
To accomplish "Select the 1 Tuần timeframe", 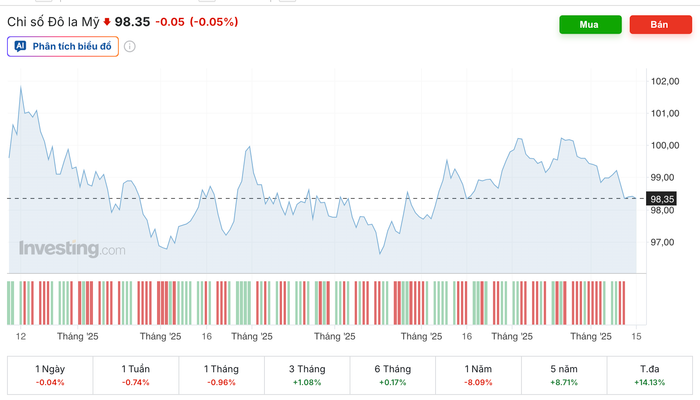I will 136,375.
